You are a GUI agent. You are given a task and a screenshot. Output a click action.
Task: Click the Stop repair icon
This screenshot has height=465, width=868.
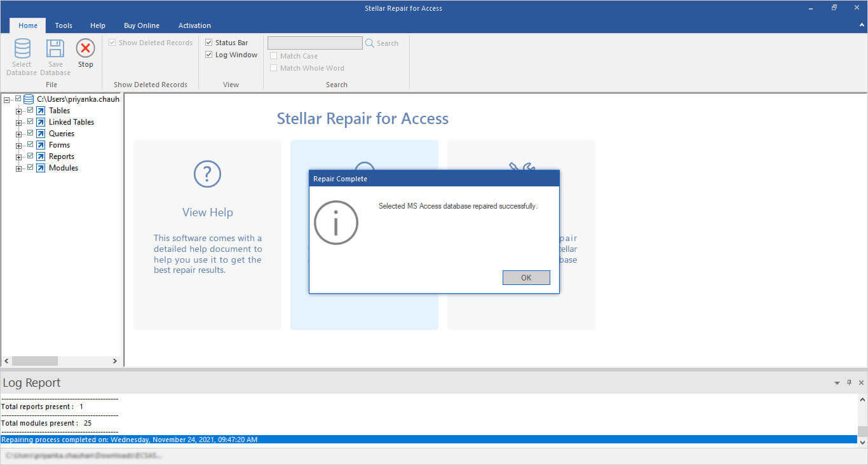tap(85, 49)
